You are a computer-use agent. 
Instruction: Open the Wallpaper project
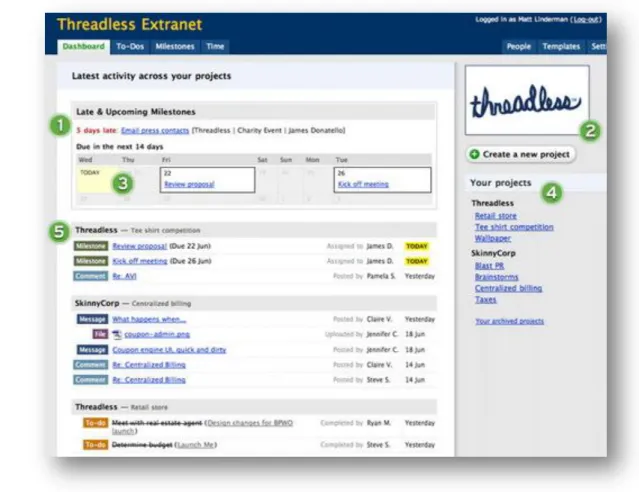click(493, 238)
